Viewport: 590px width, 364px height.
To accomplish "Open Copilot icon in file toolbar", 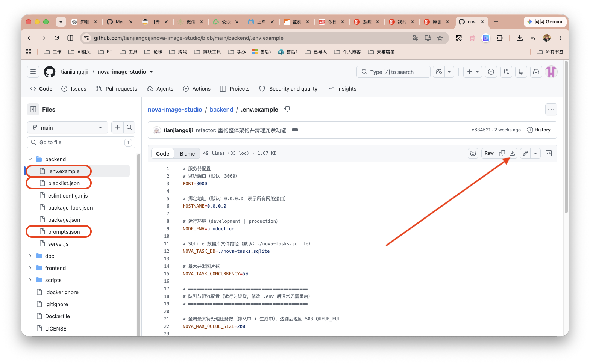I will (473, 153).
